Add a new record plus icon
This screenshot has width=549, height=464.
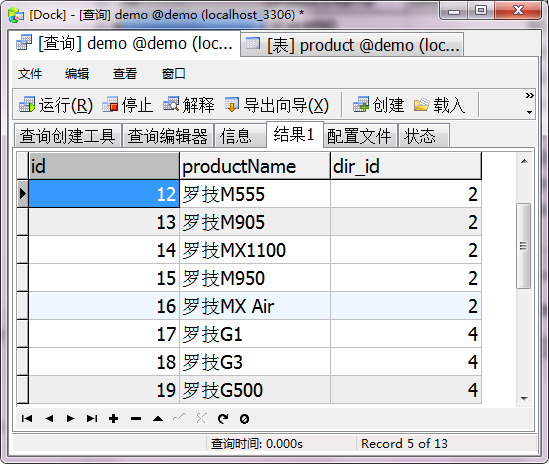(x=113, y=418)
